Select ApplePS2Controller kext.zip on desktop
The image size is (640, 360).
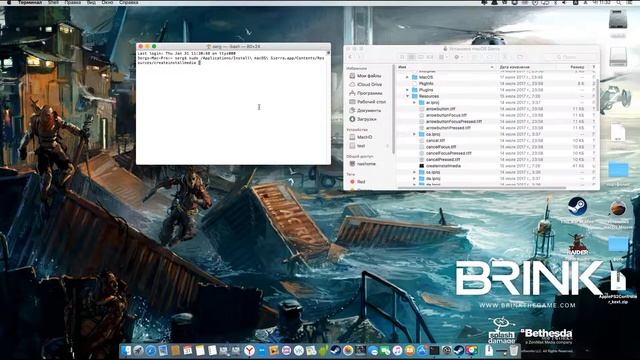pos(618,287)
